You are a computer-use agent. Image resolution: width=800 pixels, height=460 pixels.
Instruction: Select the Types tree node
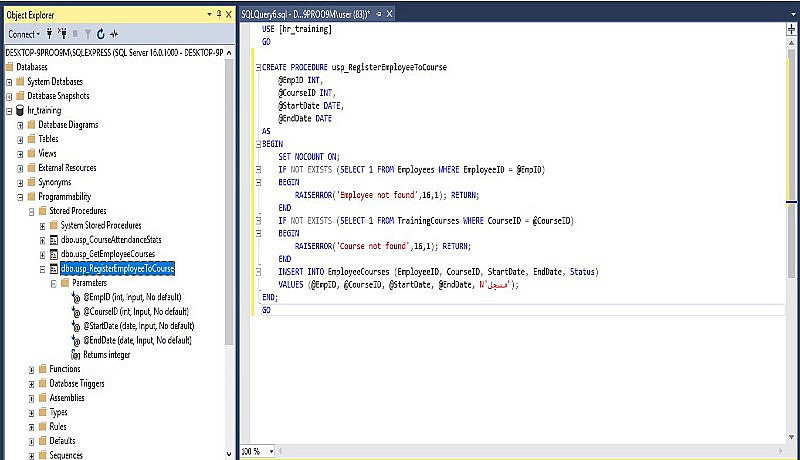tap(58, 412)
